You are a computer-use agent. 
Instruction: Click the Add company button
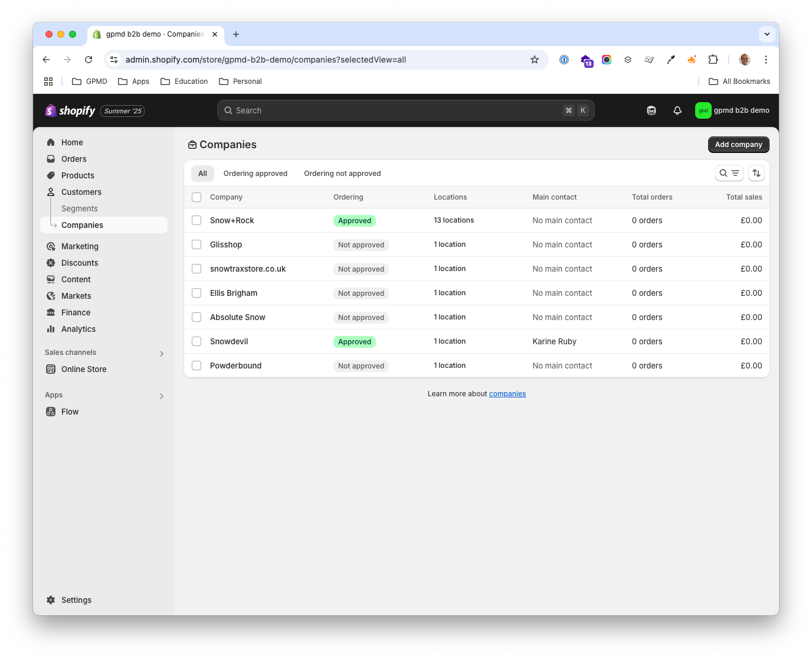point(739,145)
